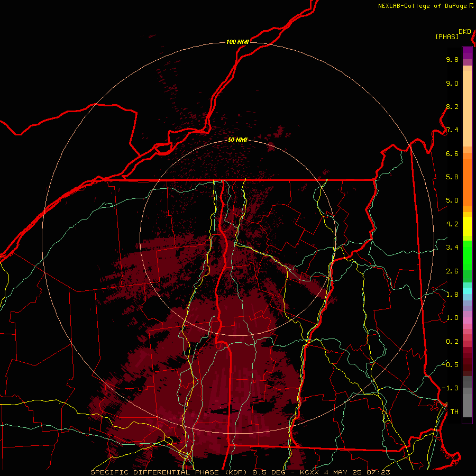Pick the yellow band in color scale
Screen dimensions: 476x476
tap(467, 226)
